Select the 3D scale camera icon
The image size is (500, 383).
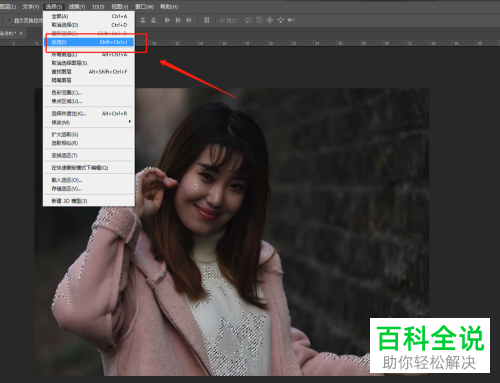(291, 20)
